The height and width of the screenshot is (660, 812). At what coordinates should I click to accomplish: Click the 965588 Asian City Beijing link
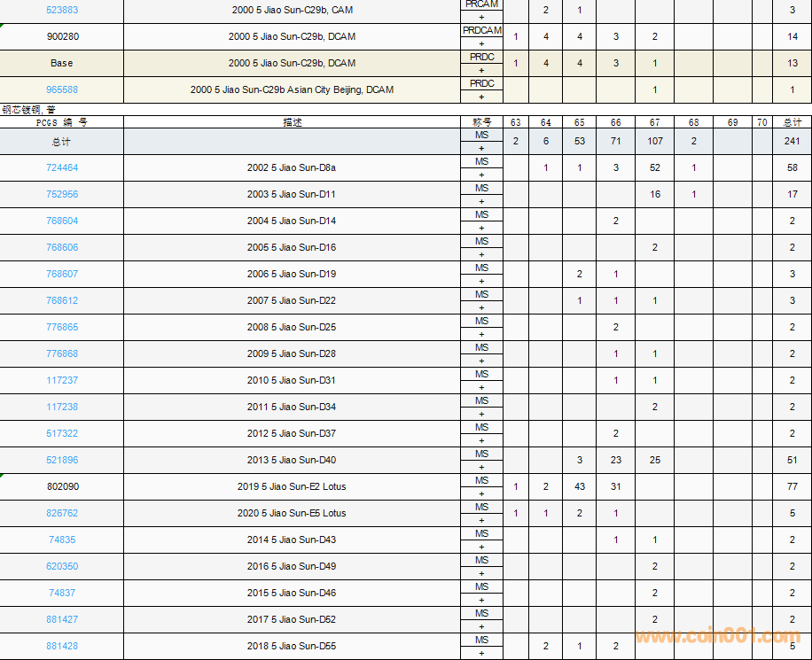coord(62,89)
